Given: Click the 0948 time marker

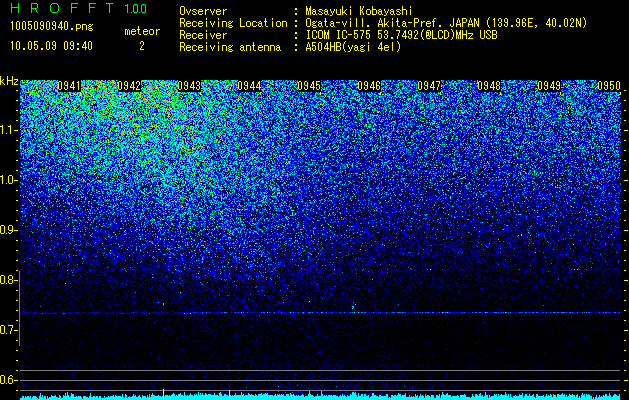Looking at the screenshot, I should click(489, 86).
